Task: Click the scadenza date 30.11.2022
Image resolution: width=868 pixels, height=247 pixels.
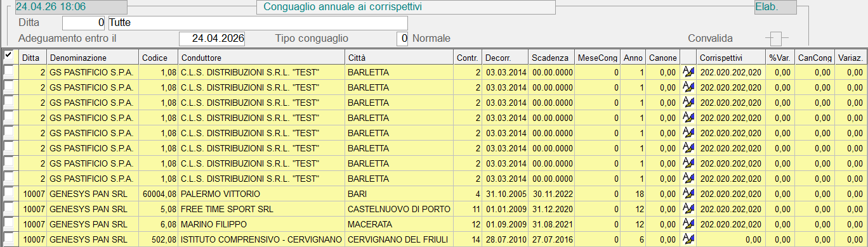Action: tap(551, 194)
